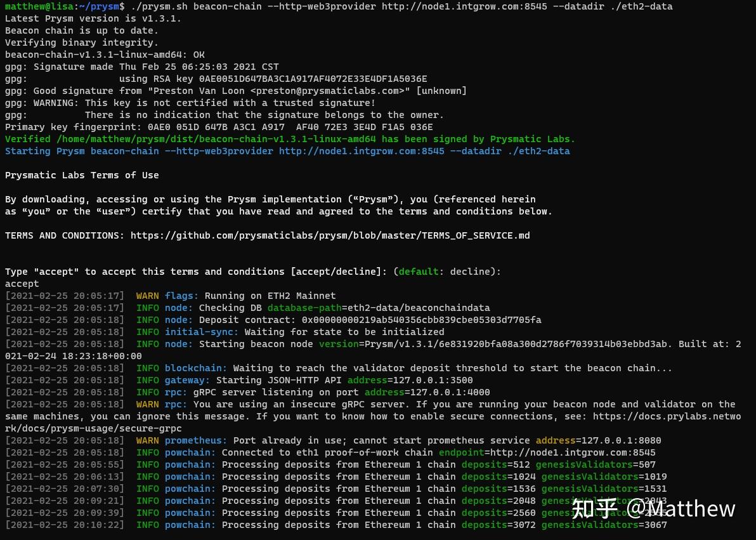Screen dimensions: 756x540
Task: Click gpg WARNING about untrusted key signature
Action: pyautogui.click(x=190, y=103)
